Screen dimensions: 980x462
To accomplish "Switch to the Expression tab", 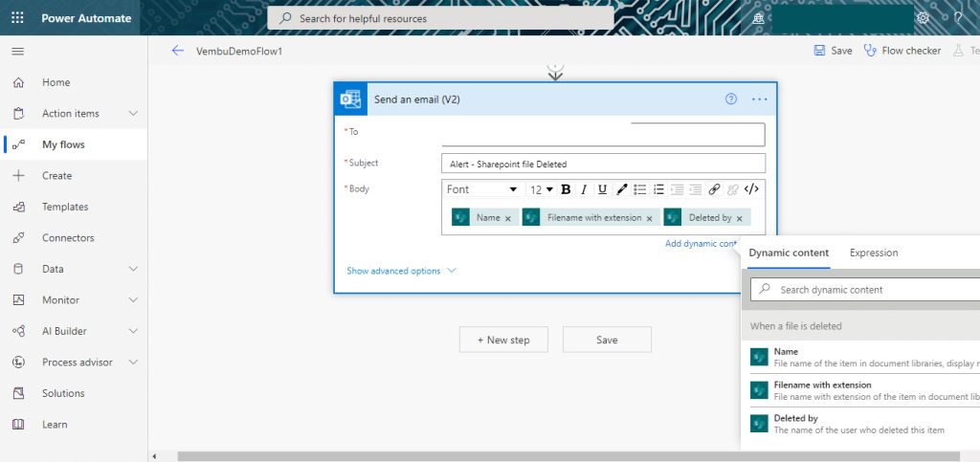I will click(874, 253).
